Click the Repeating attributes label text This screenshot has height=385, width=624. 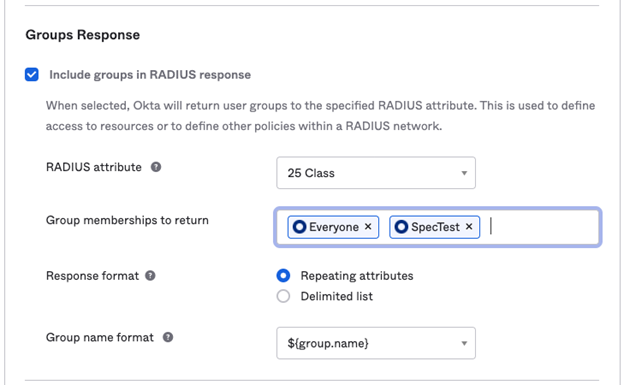[357, 276]
